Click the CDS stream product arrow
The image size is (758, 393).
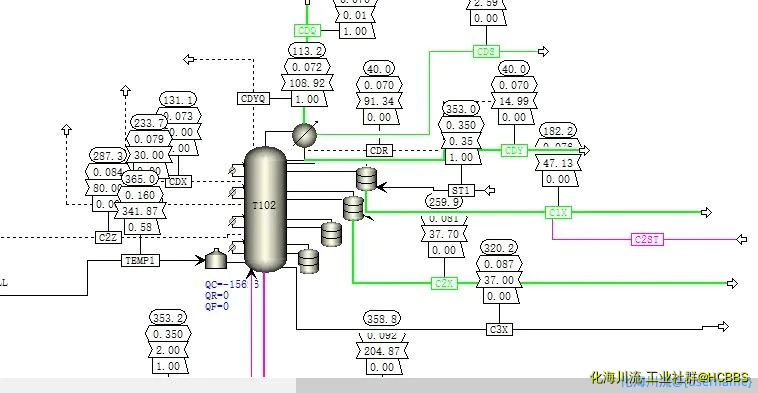(x=543, y=51)
